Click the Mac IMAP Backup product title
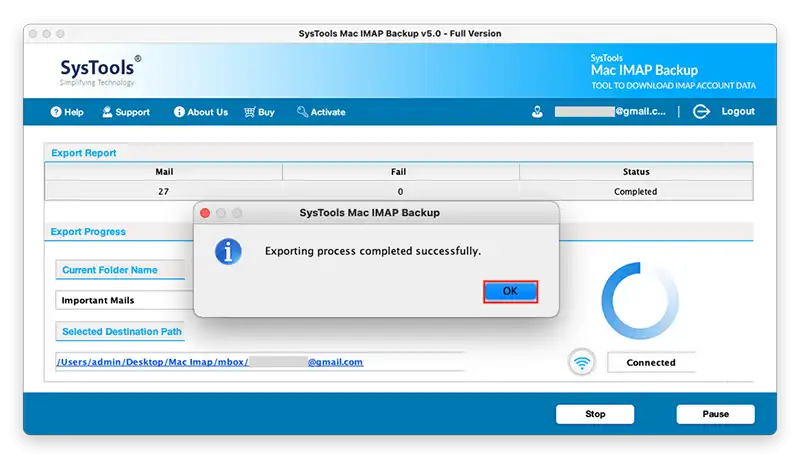The height and width of the screenshot is (470, 800). [644, 70]
